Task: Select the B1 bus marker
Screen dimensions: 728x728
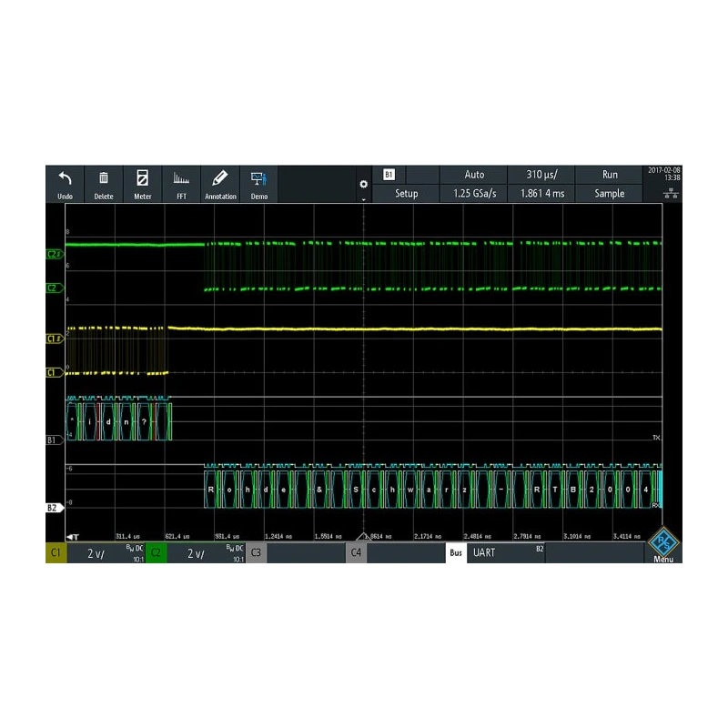Action: pos(55,440)
